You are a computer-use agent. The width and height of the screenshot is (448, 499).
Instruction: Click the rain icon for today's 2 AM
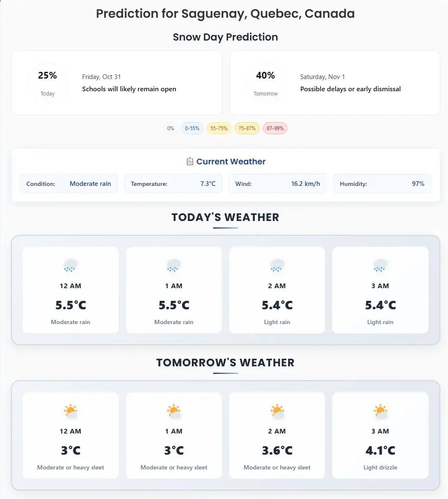tap(277, 266)
